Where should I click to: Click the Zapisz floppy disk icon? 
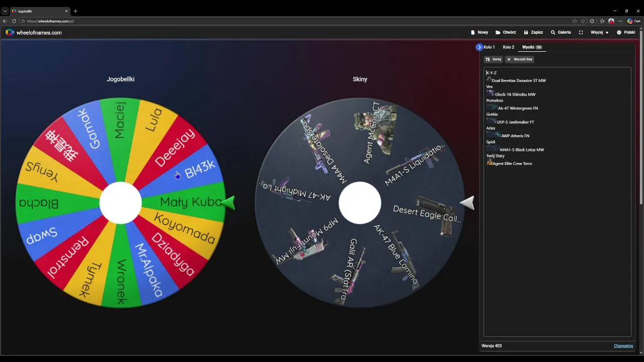(x=526, y=32)
